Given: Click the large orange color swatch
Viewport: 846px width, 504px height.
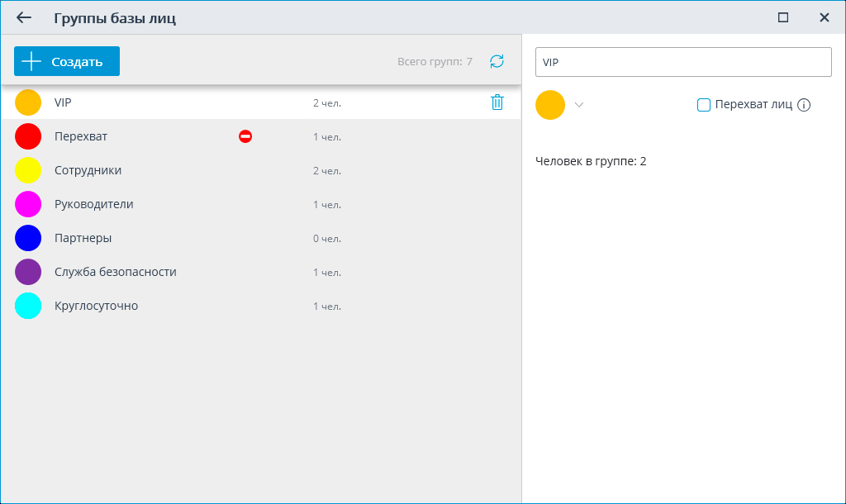Looking at the screenshot, I should (550, 105).
